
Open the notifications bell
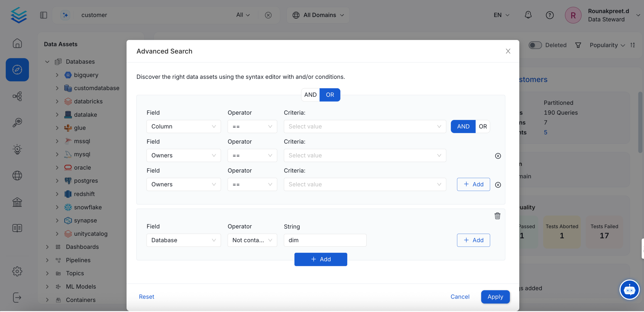(528, 15)
